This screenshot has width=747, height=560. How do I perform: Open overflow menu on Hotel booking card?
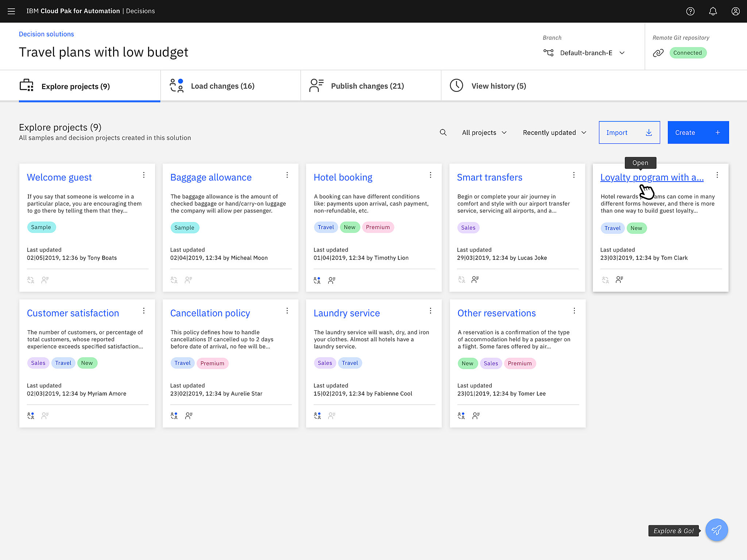point(431,175)
